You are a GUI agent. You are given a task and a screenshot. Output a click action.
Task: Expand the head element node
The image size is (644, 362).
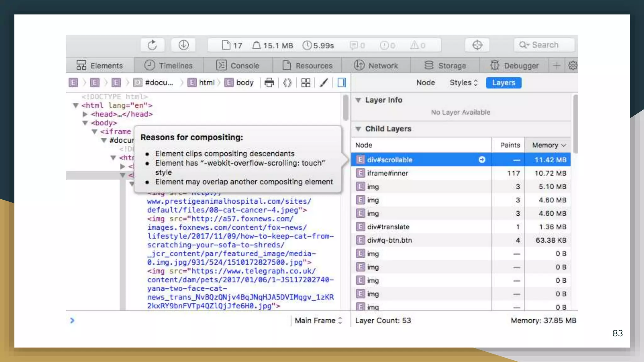click(85, 114)
